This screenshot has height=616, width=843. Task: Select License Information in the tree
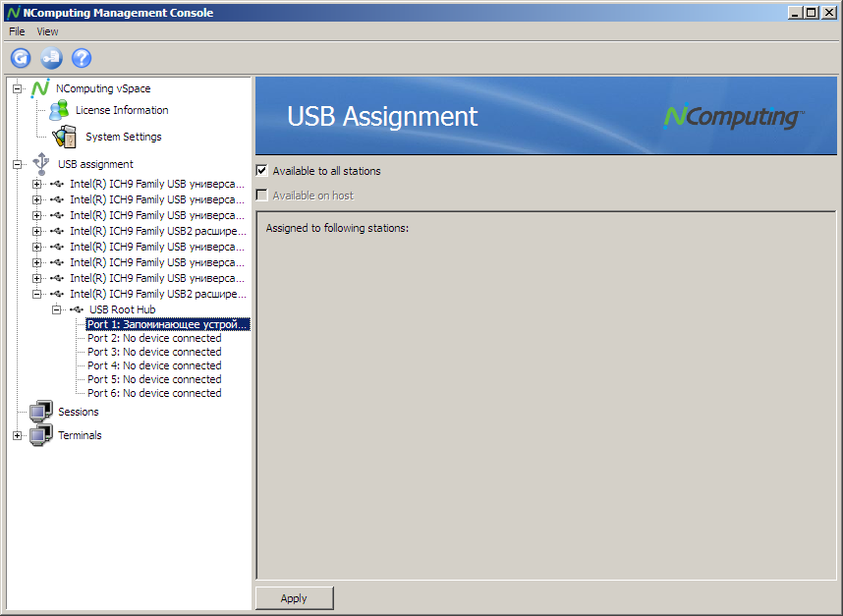pyautogui.click(x=122, y=110)
